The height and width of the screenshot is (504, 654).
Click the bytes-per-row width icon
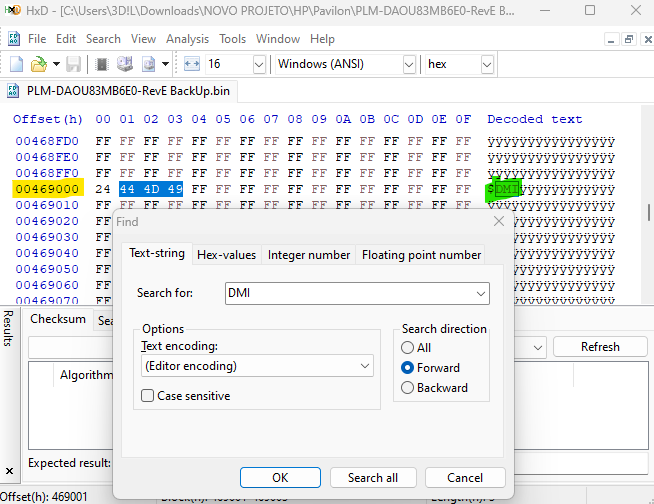coord(192,64)
